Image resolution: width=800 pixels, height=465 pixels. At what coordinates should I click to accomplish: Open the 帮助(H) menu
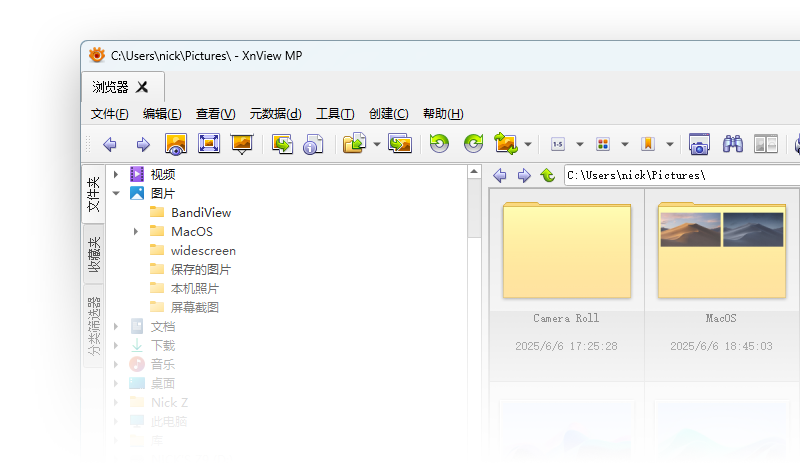[x=443, y=114]
